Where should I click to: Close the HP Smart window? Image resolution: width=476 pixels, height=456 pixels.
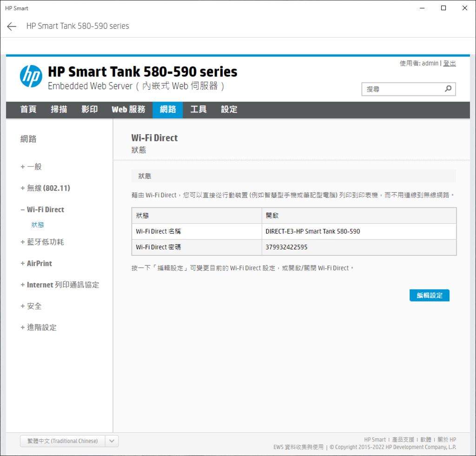[464, 8]
